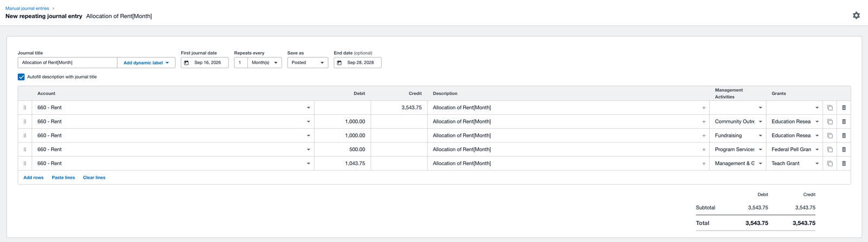Viewport: 868px width, 242px height.
Task: Open empty Grants dropdown in first row
Action: pyautogui.click(x=795, y=108)
